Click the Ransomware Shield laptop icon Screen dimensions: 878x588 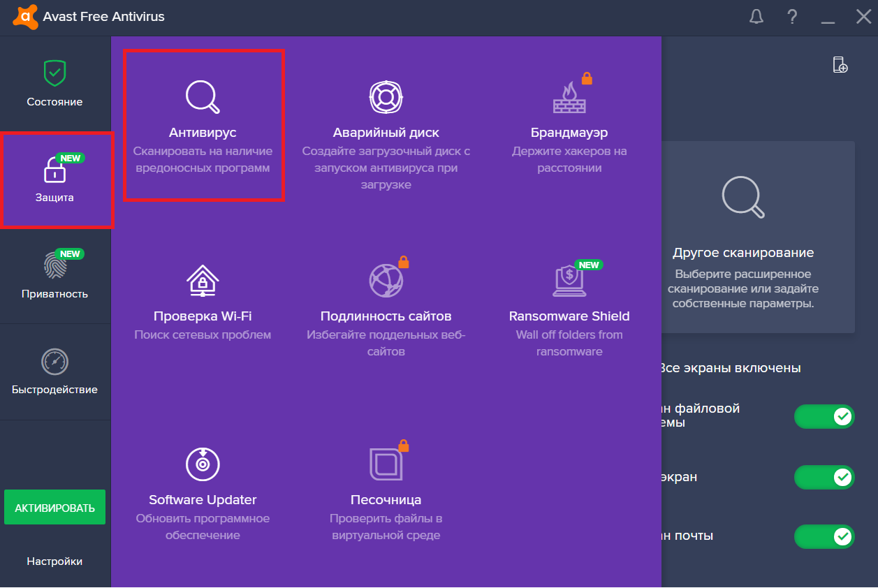click(x=569, y=281)
